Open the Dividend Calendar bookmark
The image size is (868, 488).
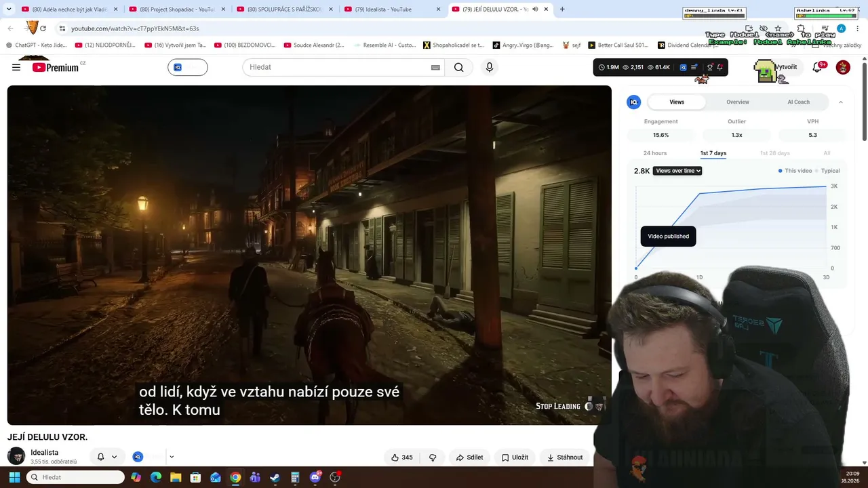688,45
